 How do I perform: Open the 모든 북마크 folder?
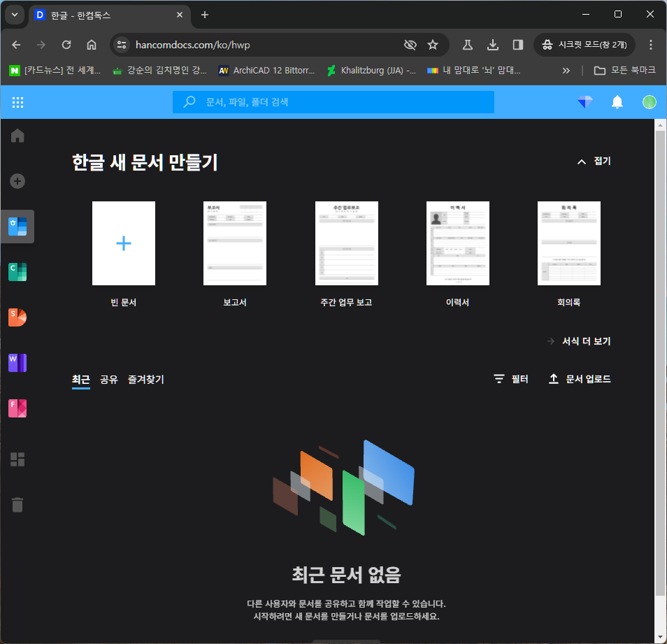pyautogui.click(x=624, y=70)
